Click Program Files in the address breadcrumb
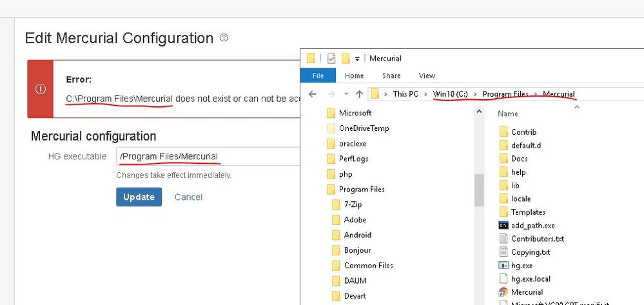The width and height of the screenshot is (644, 305). tap(505, 94)
